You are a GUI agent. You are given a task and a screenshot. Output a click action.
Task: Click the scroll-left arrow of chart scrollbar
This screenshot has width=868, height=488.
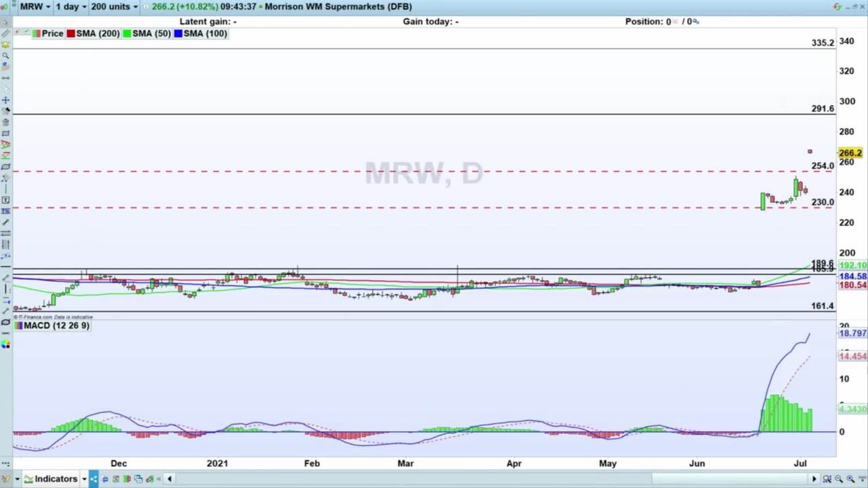click(x=170, y=479)
